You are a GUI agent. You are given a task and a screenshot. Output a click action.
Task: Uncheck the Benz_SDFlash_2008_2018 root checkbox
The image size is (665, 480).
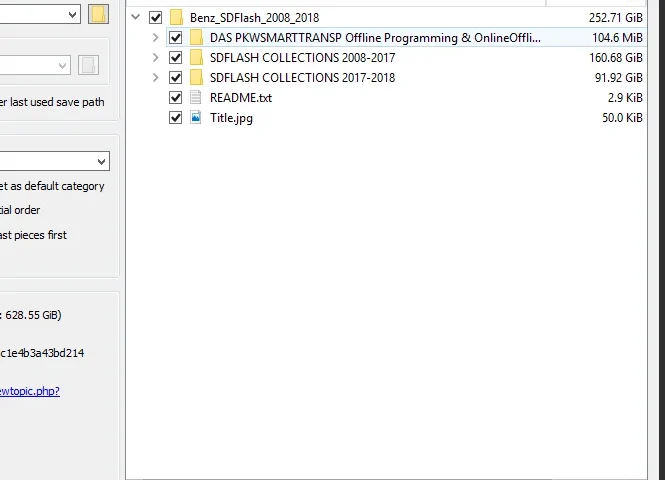tap(155, 17)
